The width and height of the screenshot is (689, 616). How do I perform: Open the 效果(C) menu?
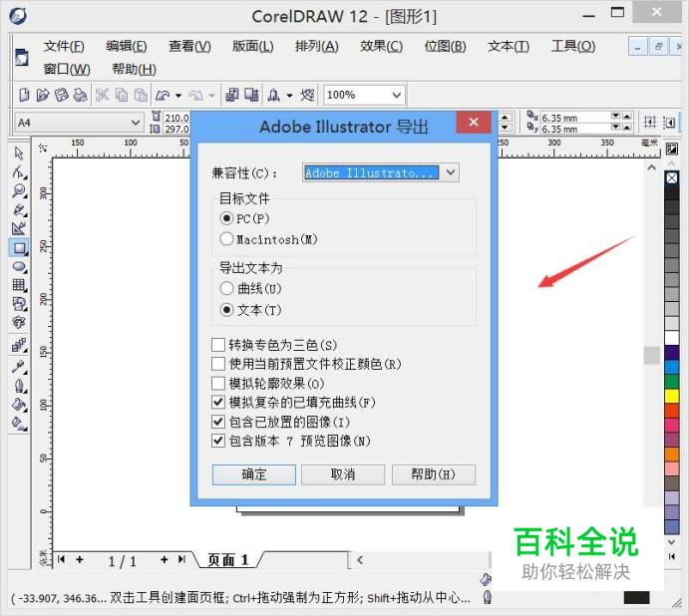[381, 46]
